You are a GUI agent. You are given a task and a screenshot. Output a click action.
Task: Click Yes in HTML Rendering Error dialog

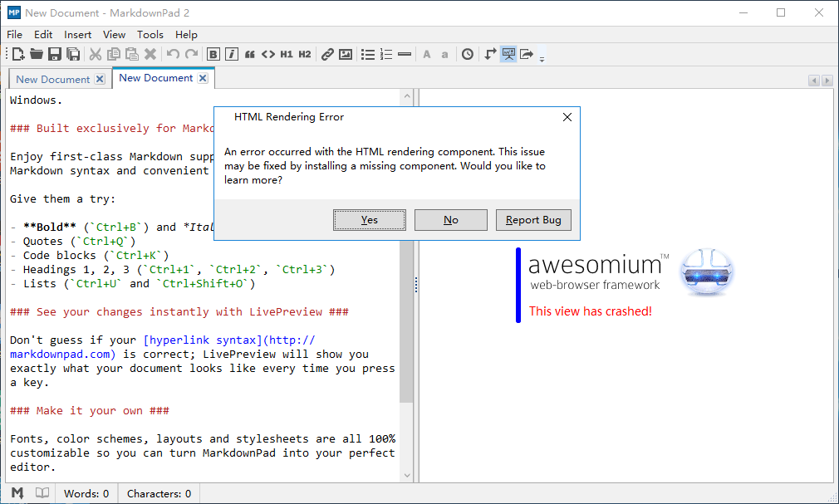click(x=369, y=220)
